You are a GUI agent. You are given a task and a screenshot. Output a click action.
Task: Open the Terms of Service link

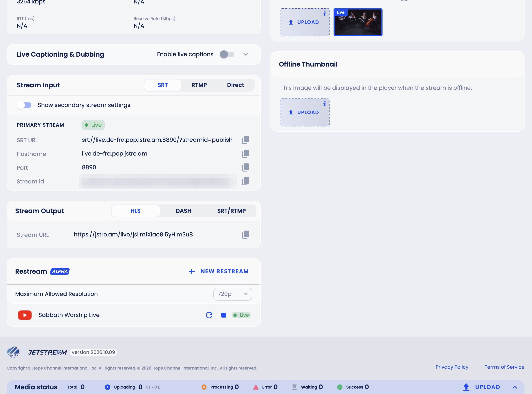(504, 367)
